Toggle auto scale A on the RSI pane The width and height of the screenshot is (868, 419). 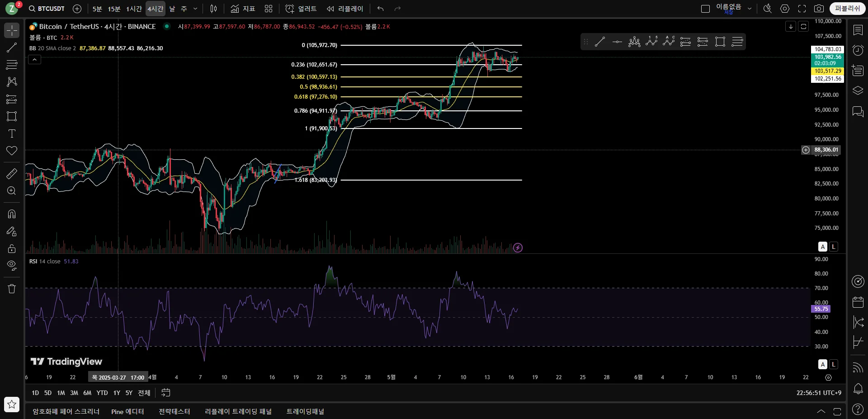[823, 364]
